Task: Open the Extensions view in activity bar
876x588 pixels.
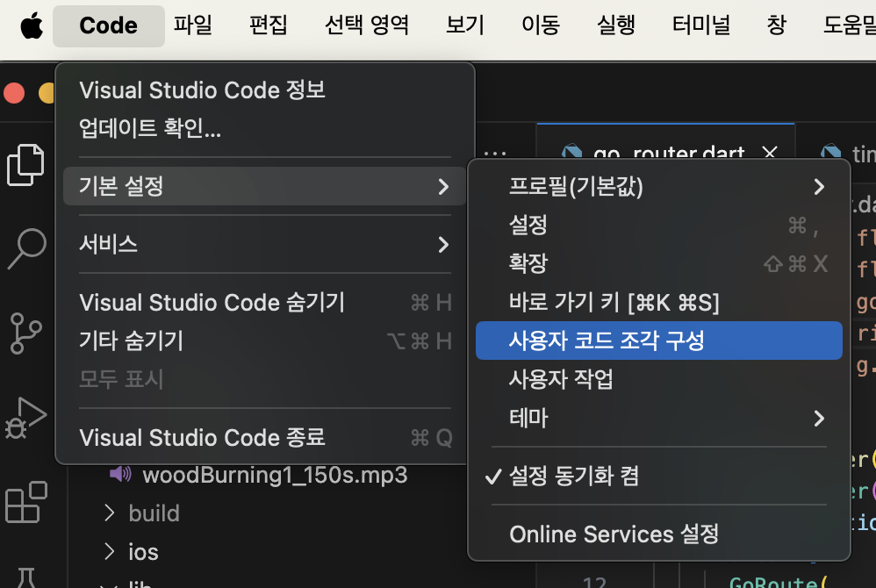Action: (x=25, y=501)
